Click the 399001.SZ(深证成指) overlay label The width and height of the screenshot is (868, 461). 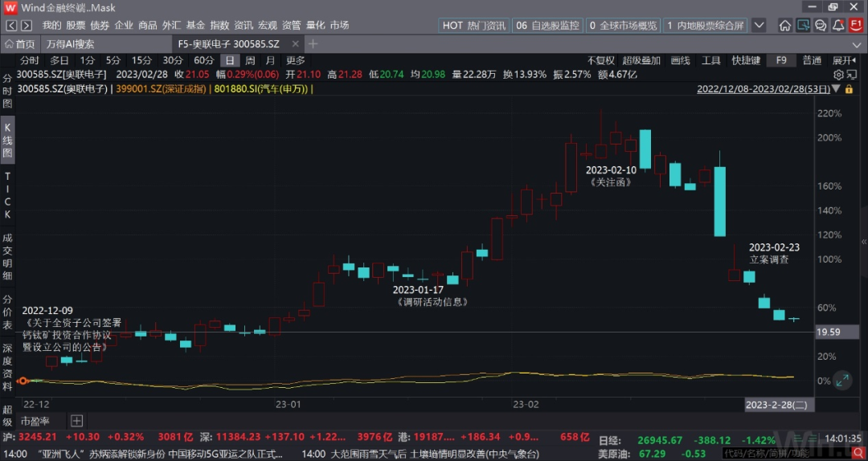click(160, 88)
